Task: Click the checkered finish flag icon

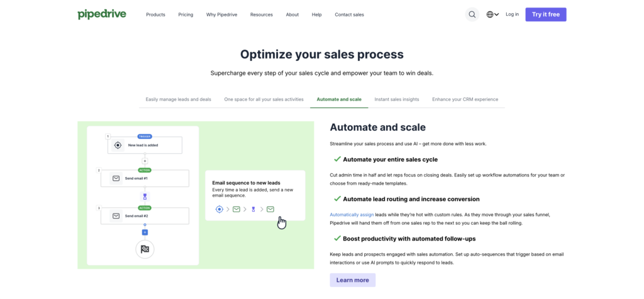Action: coord(145,249)
